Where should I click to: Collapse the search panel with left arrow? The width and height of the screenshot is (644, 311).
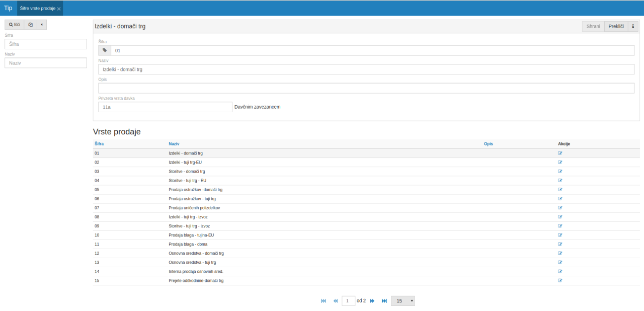click(42, 25)
